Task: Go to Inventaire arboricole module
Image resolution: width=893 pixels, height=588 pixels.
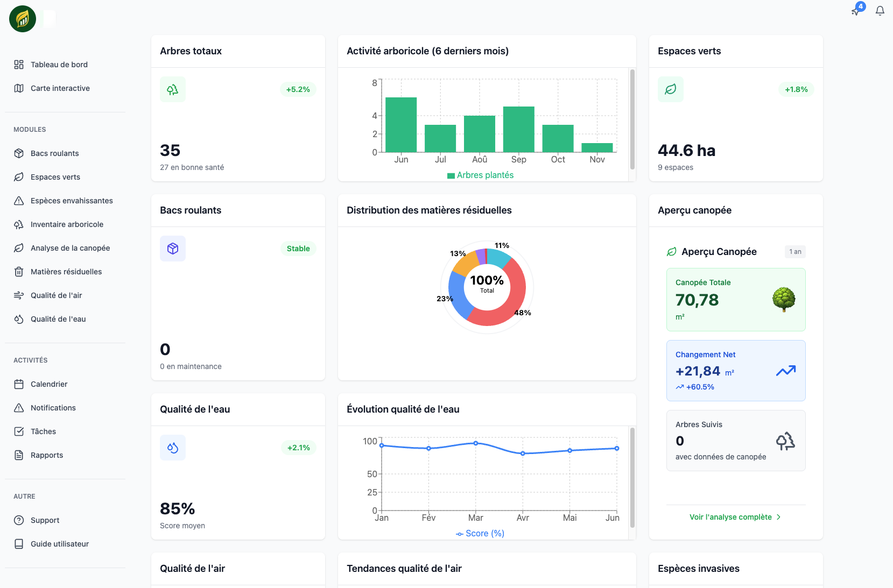Action: (67, 224)
